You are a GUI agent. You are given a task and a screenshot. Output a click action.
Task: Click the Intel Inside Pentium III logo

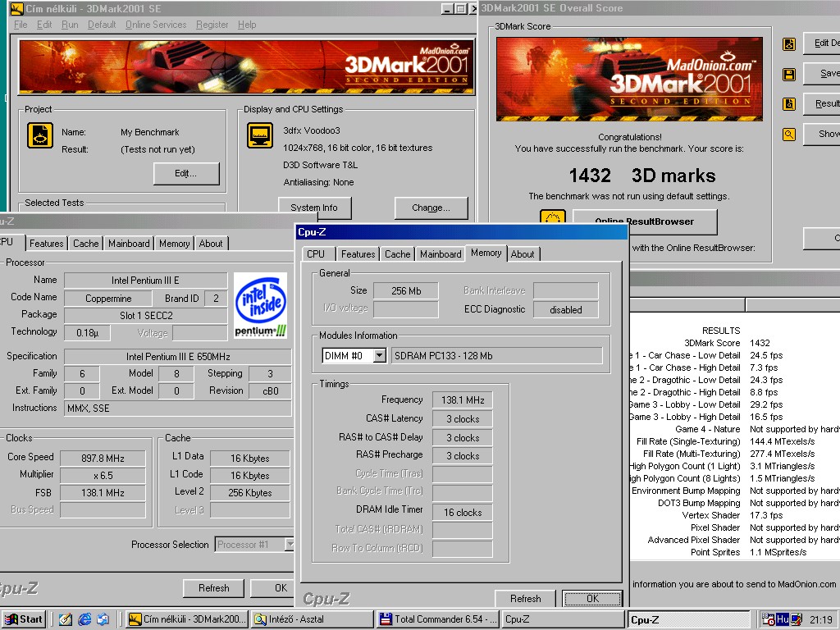(x=261, y=305)
